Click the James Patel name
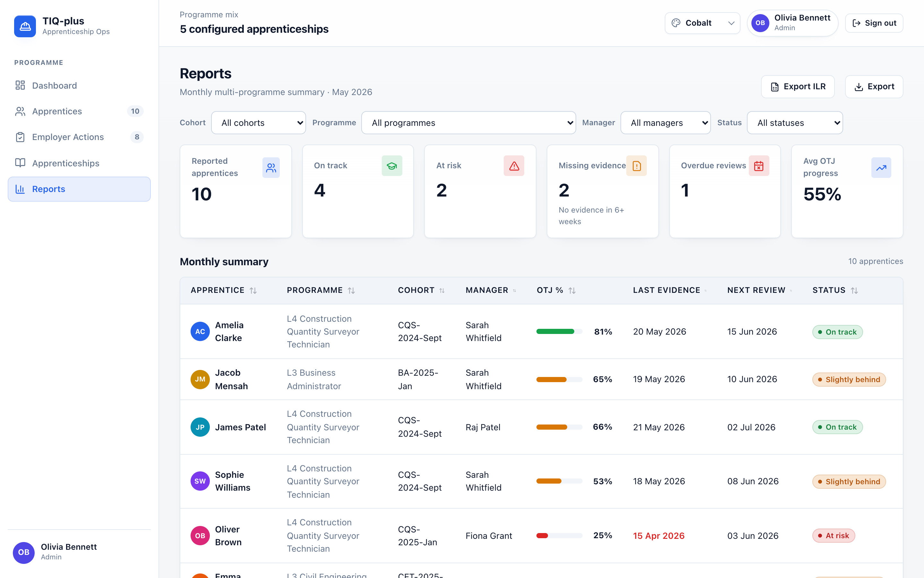The width and height of the screenshot is (924, 578). (241, 427)
